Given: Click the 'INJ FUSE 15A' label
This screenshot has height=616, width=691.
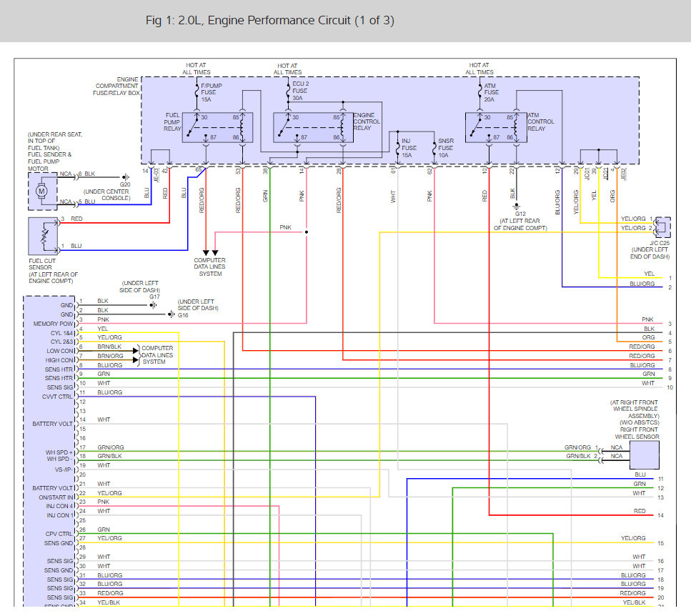Looking at the screenshot, I should (409, 148).
